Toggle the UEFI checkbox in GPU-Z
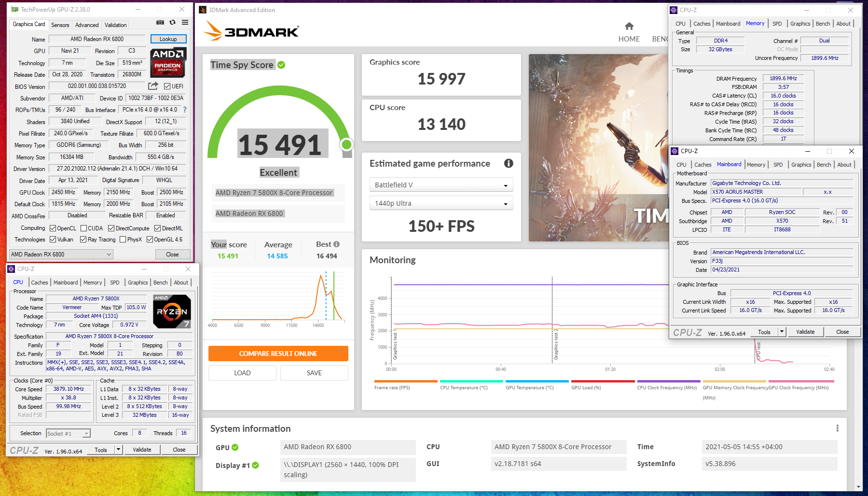 [167, 86]
